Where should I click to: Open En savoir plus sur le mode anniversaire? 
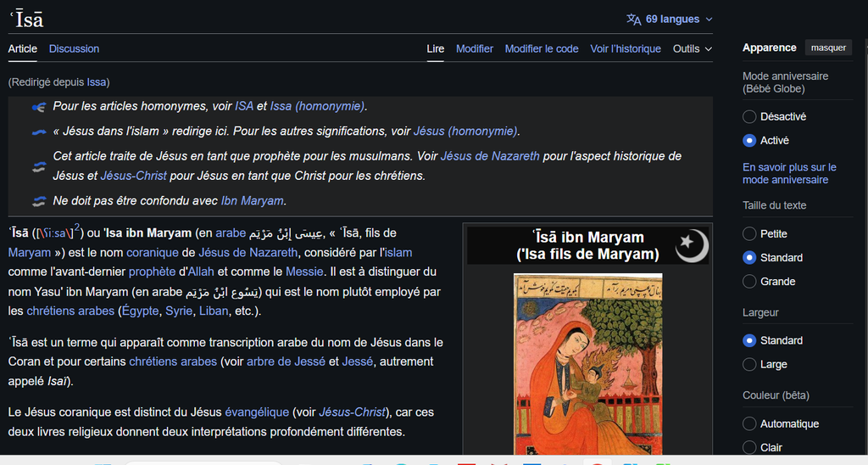pyautogui.click(x=789, y=173)
